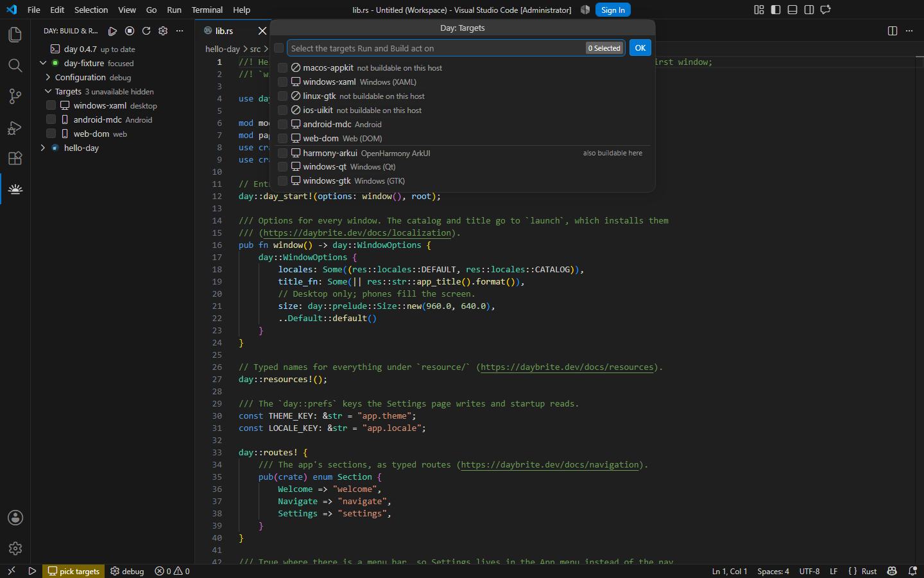
Task: Click OK in the targets picker
Action: pos(640,48)
